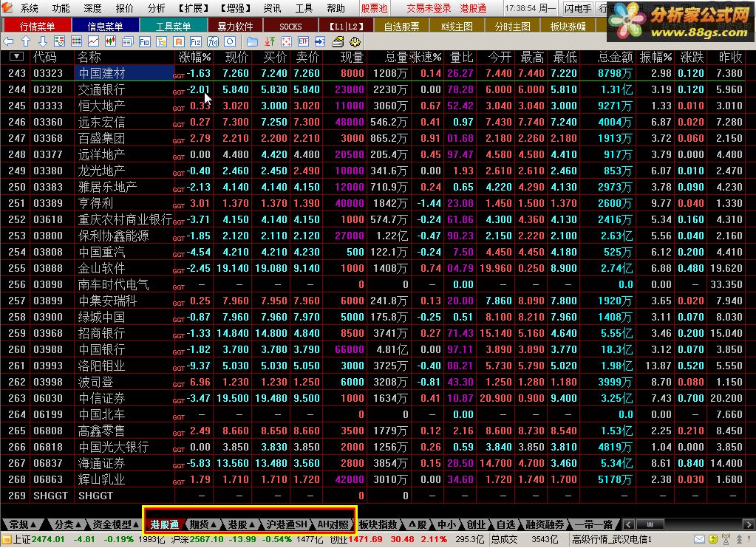Click the 板块涨幅 button
The image size is (756, 548).
pos(568,26)
